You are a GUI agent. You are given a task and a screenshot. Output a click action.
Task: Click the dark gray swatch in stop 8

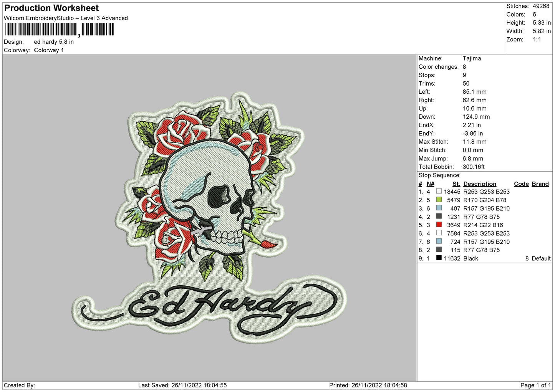[439, 250]
